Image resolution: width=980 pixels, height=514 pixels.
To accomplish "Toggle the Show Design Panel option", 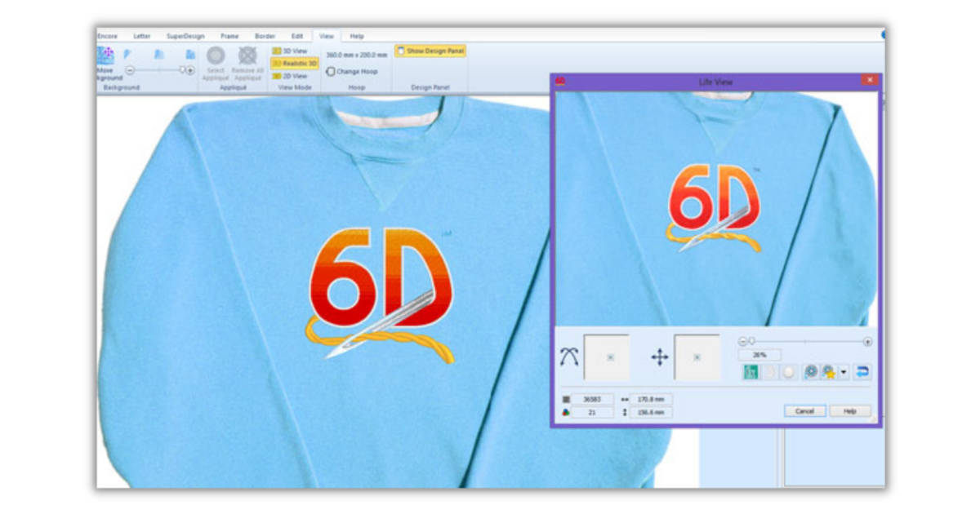I will pyautogui.click(x=430, y=51).
